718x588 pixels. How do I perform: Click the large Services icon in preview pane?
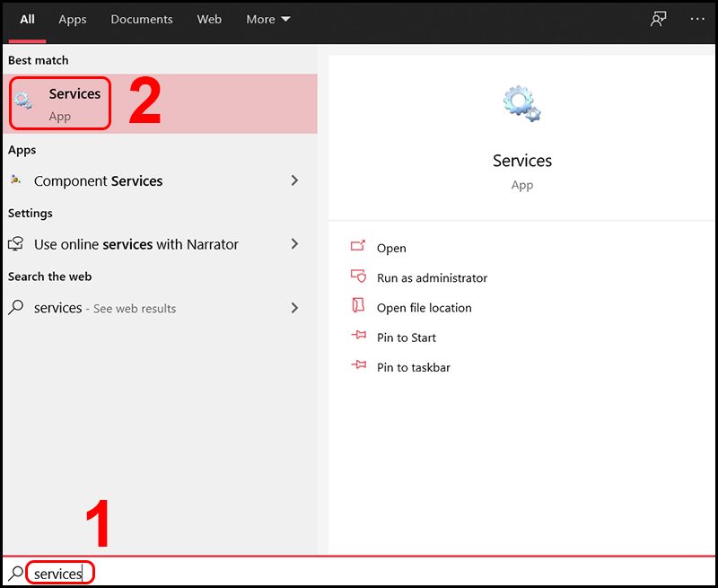[x=521, y=104]
